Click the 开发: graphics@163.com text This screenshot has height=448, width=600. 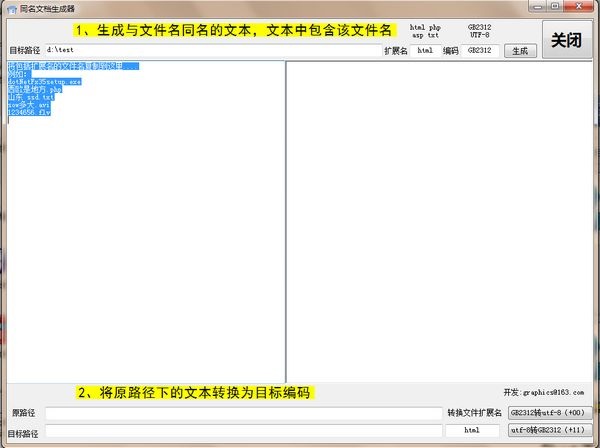[x=544, y=393]
